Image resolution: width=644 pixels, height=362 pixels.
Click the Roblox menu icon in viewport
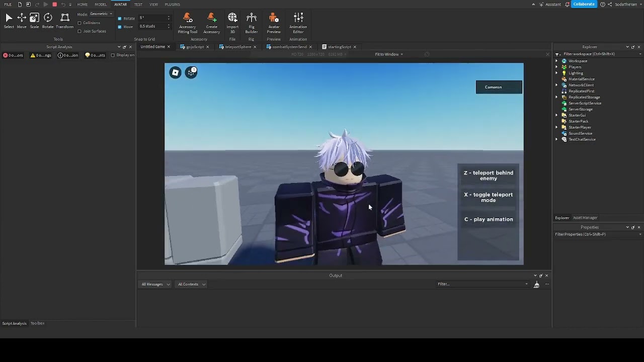click(175, 73)
